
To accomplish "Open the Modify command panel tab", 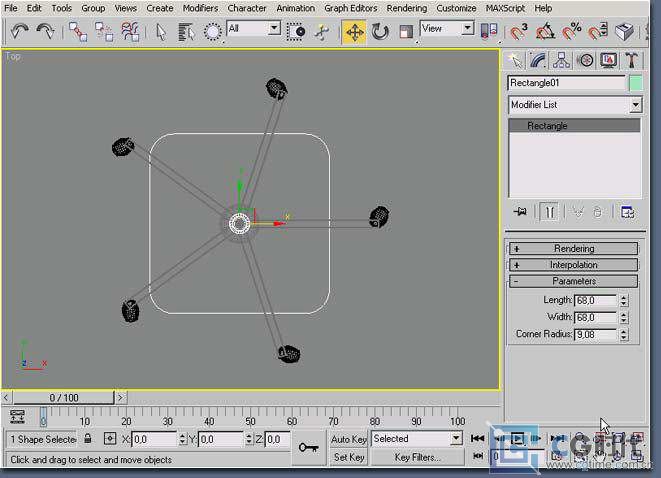I will click(x=538, y=61).
